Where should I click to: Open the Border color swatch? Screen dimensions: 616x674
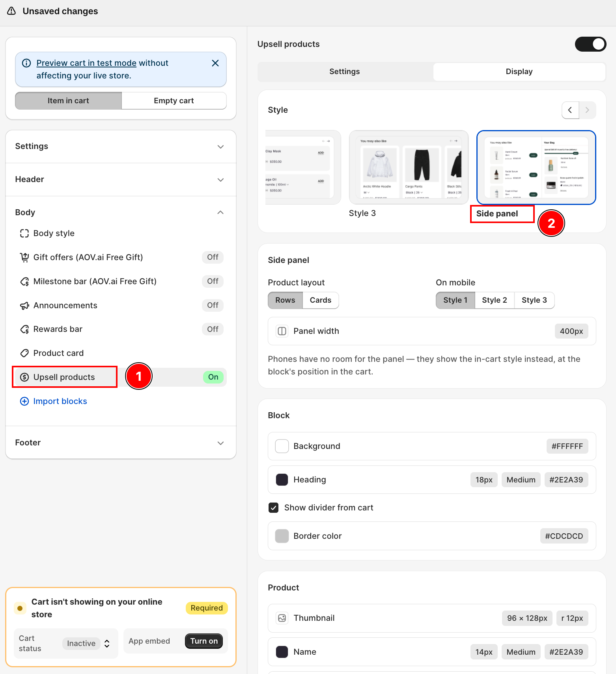(x=282, y=536)
